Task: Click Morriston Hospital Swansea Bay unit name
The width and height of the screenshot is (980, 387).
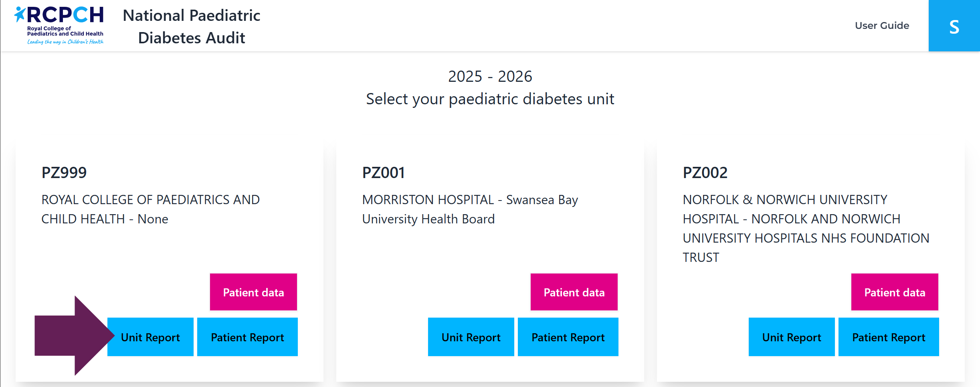Action: [470, 209]
